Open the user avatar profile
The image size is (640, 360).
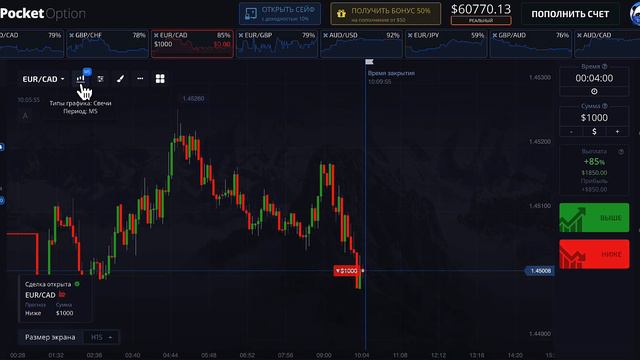[x=635, y=14]
